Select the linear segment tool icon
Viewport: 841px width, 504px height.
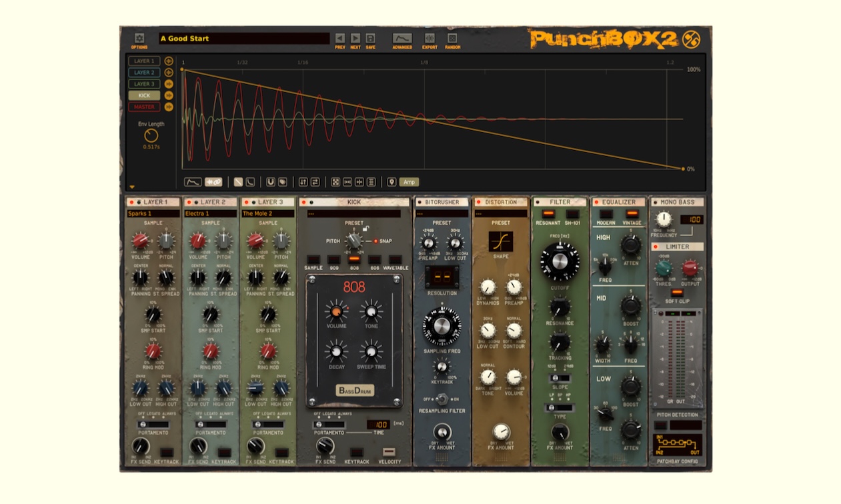point(238,181)
